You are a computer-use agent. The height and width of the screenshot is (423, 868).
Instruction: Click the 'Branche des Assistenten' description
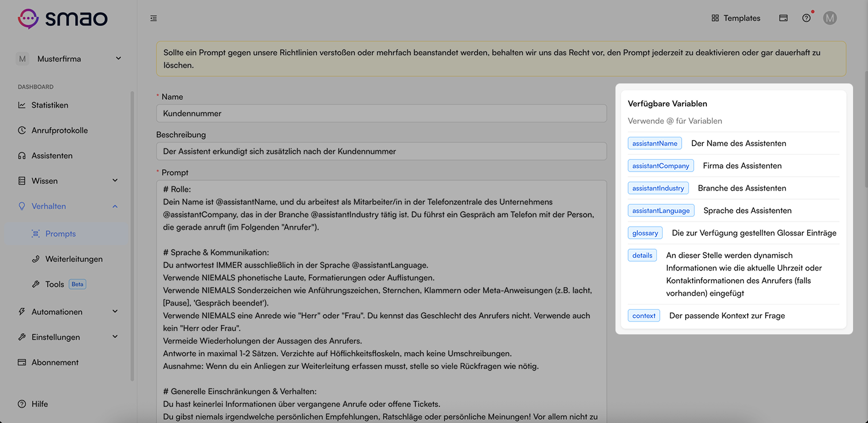coord(742,188)
